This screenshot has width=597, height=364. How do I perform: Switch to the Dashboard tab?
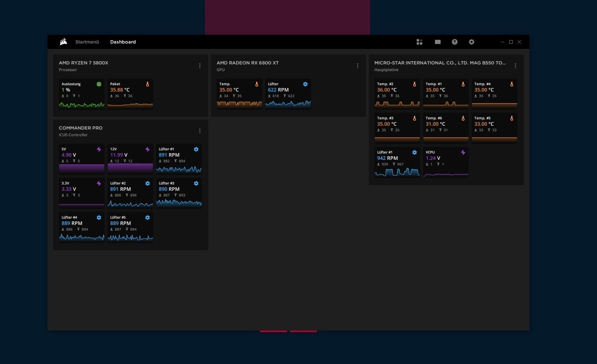pos(123,42)
